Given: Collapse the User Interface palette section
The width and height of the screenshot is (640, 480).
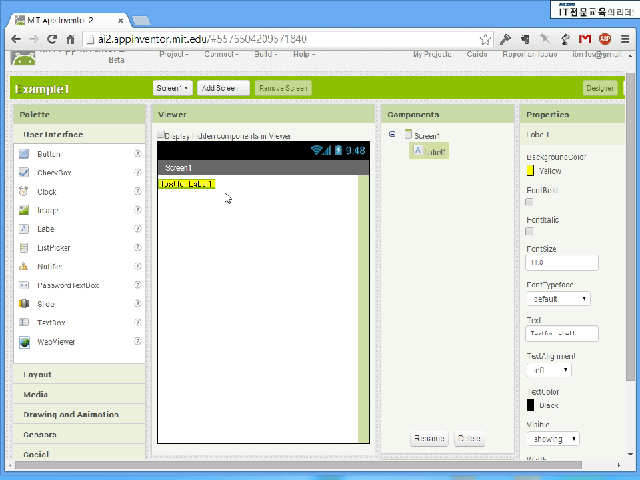Looking at the screenshot, I should [x=80, y=134].
